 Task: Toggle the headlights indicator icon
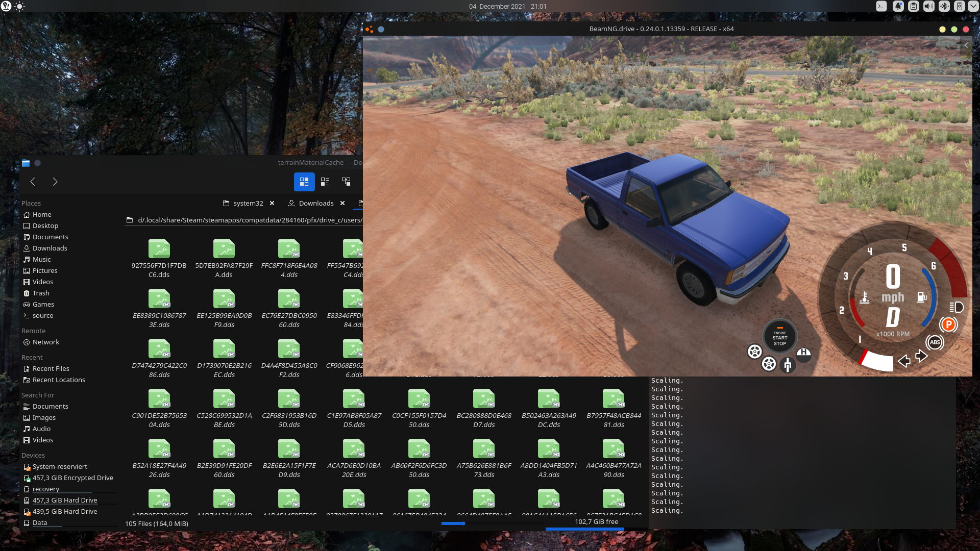click(x=957, y=307)
